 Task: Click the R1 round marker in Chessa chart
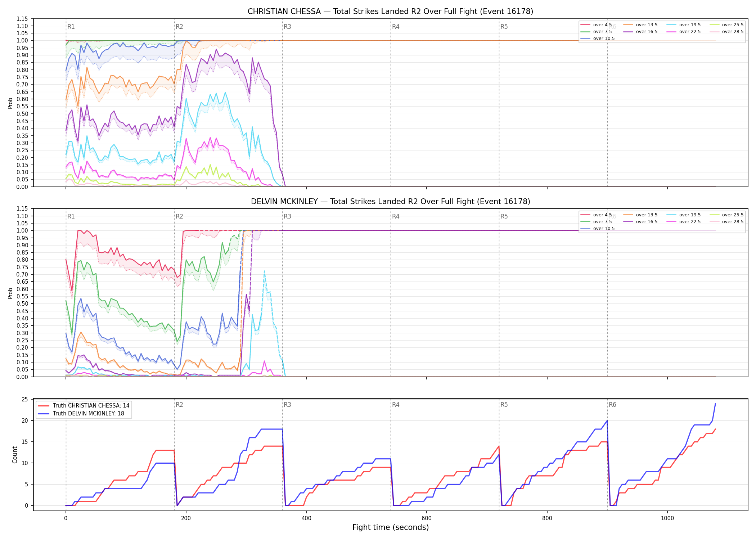coord(71,27)
